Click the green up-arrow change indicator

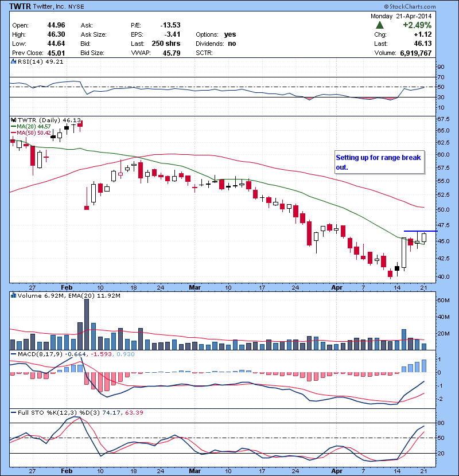coord(380,25)
